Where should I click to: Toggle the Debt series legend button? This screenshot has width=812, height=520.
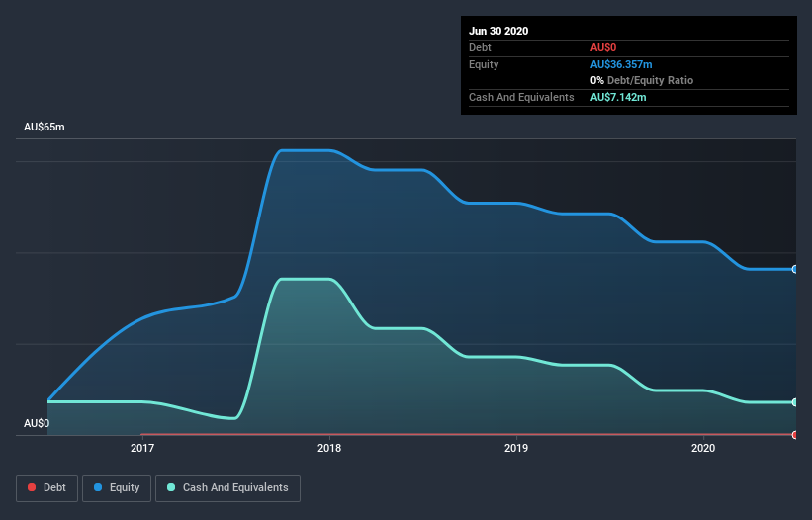point(46,488)
